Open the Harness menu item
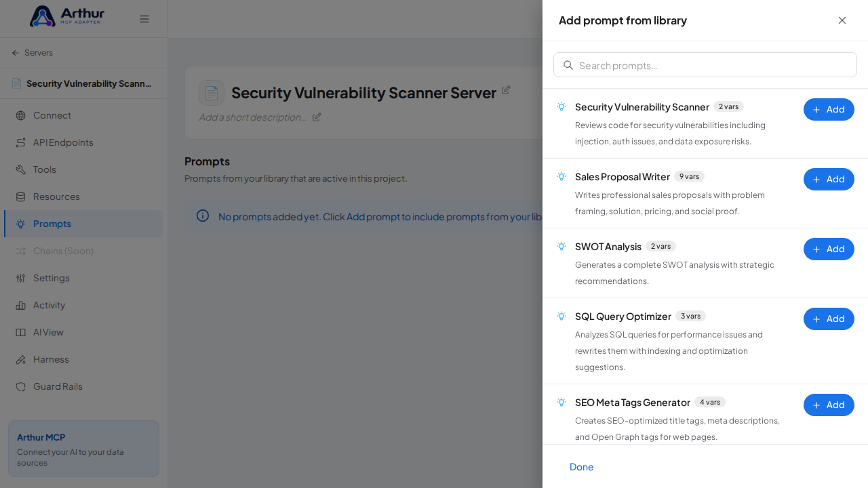The image size is (868, 488). point(83,359)
